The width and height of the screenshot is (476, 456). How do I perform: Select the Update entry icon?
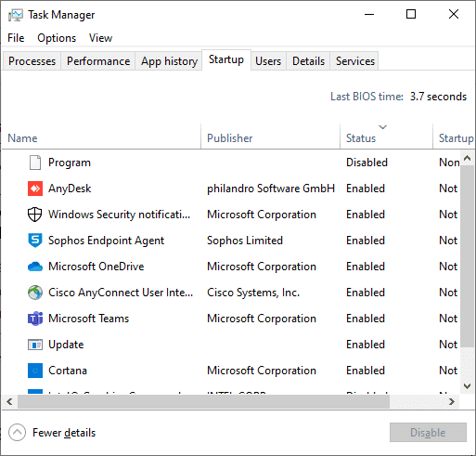pyautogui.click(x=35, y=345)
